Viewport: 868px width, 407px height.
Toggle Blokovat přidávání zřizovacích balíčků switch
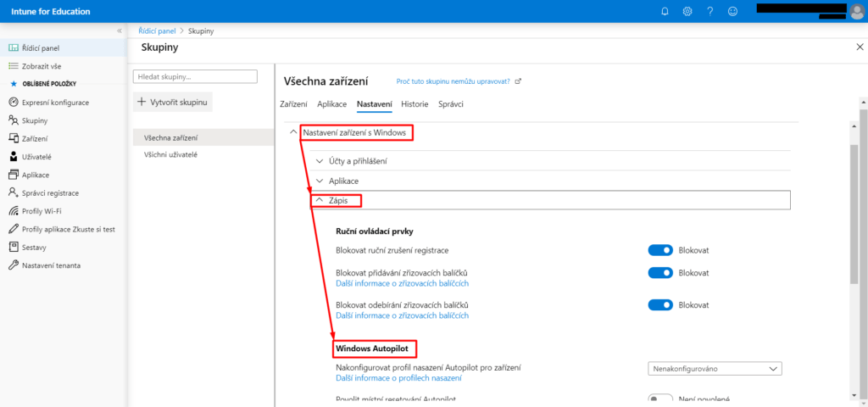(660, 273)
